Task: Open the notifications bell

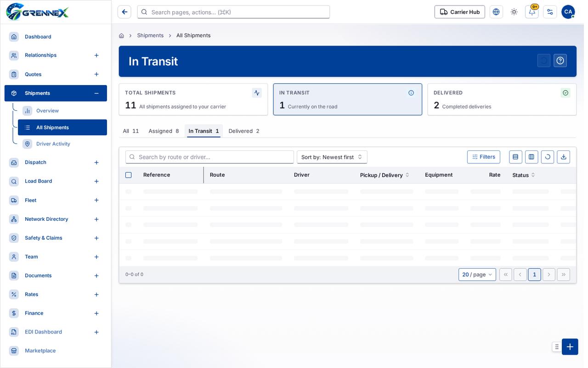Action: (x=532, y=12)
